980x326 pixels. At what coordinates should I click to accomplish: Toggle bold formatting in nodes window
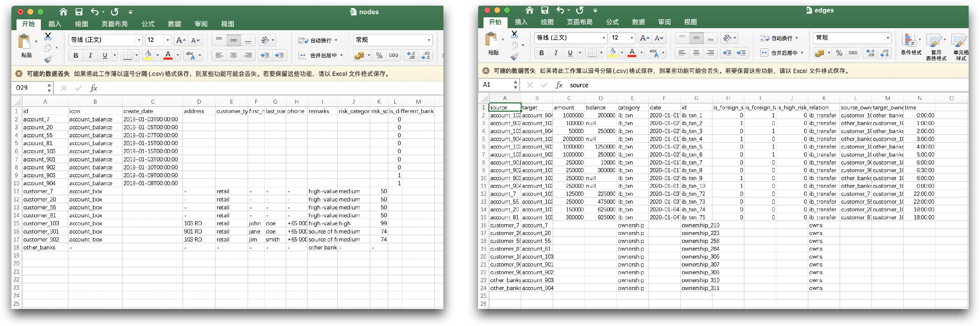76,55
